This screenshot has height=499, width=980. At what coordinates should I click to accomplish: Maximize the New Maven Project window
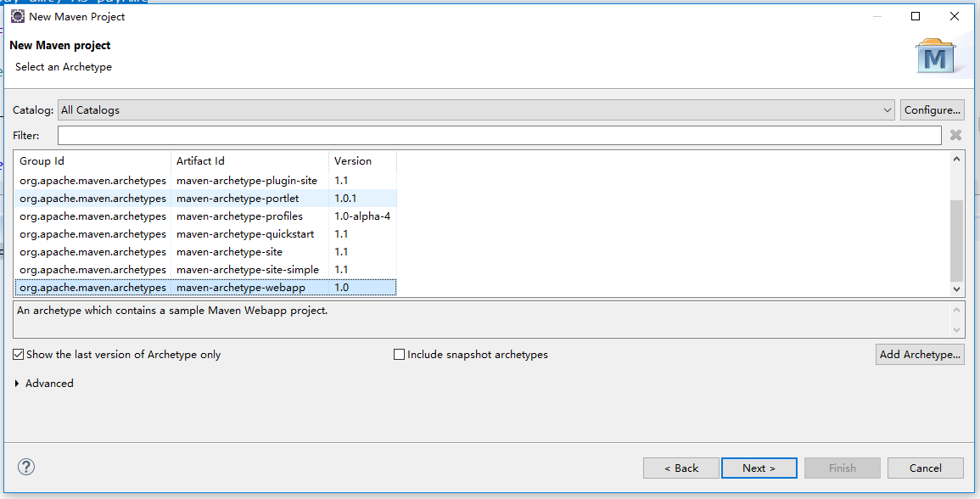tap(916, 16)
